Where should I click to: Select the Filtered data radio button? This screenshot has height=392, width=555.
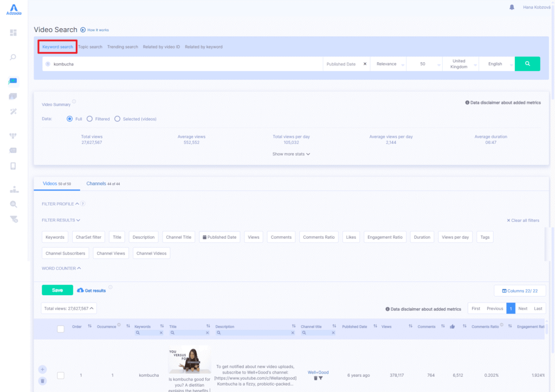coord(90,119)
